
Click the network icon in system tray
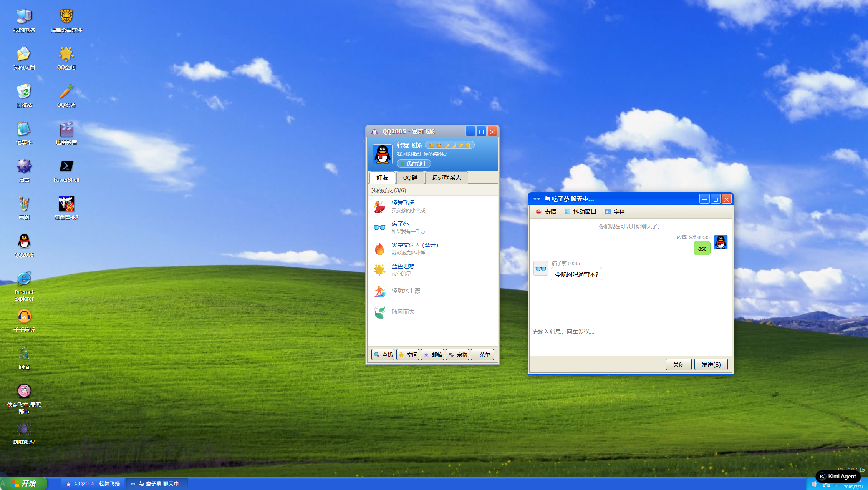(826, 484)
